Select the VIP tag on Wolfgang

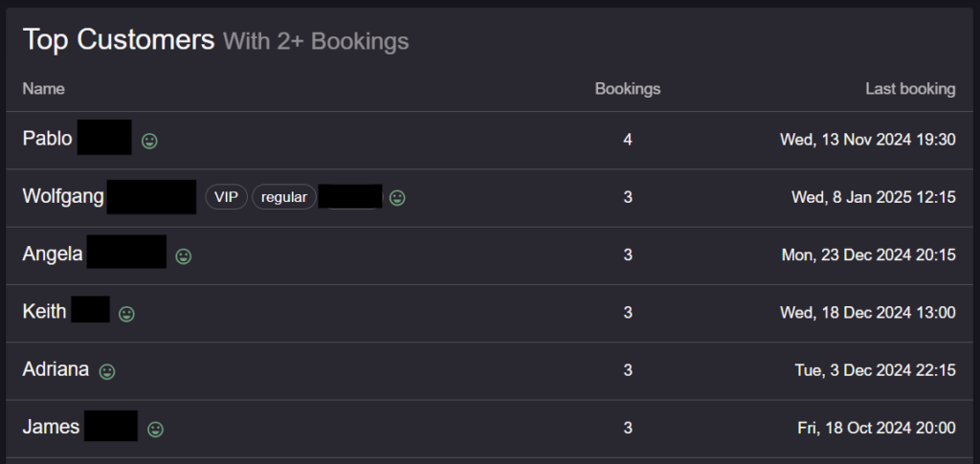tap(226, 197)
